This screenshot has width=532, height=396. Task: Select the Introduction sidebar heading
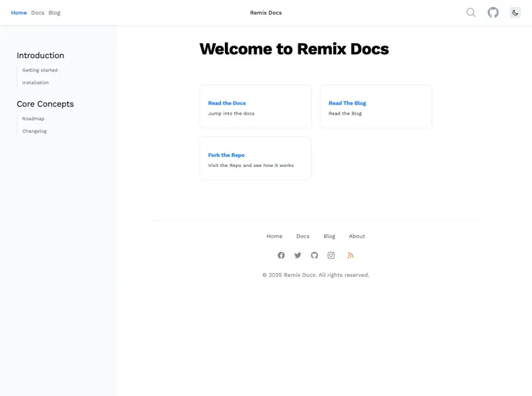tap(40, 56)
